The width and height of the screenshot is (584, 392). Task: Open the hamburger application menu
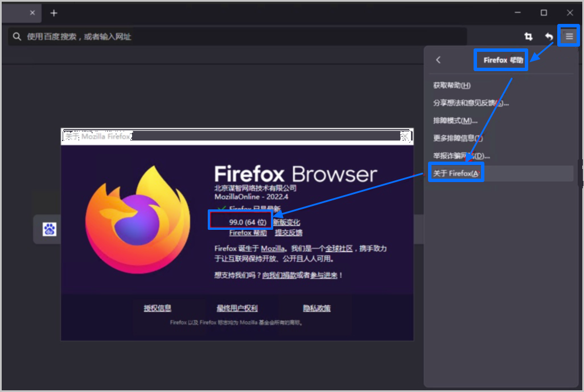click(x=569, y=36)
